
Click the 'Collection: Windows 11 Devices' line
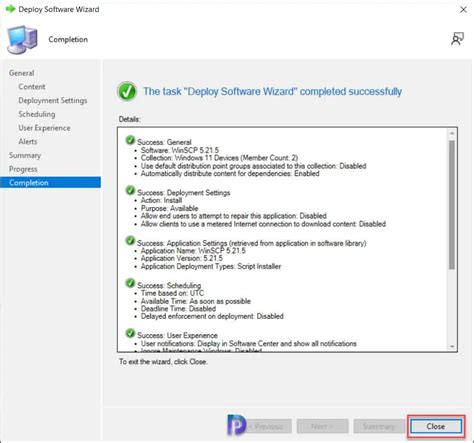point(219,158)
